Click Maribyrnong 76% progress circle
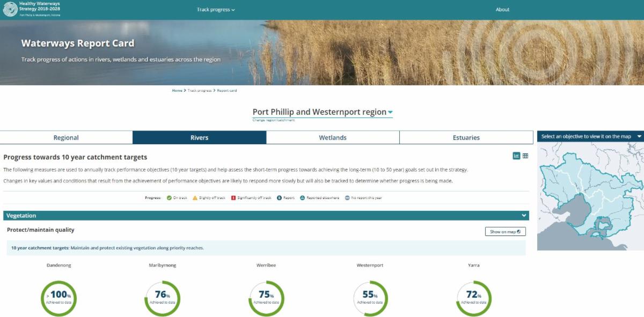 pos(162,298)
